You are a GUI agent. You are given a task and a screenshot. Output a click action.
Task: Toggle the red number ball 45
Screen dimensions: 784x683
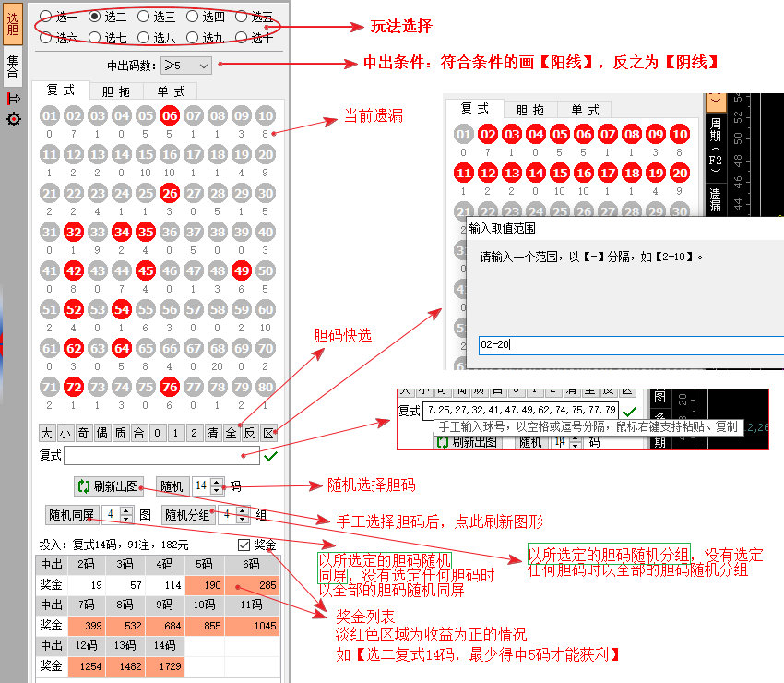(146, 271)
